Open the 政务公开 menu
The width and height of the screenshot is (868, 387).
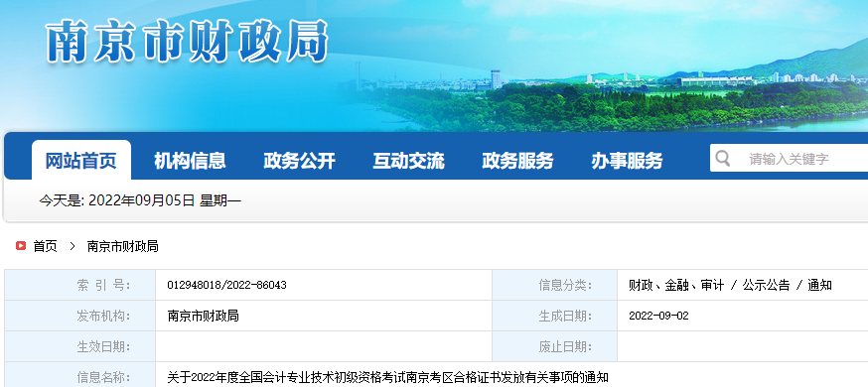click(300, 161)
